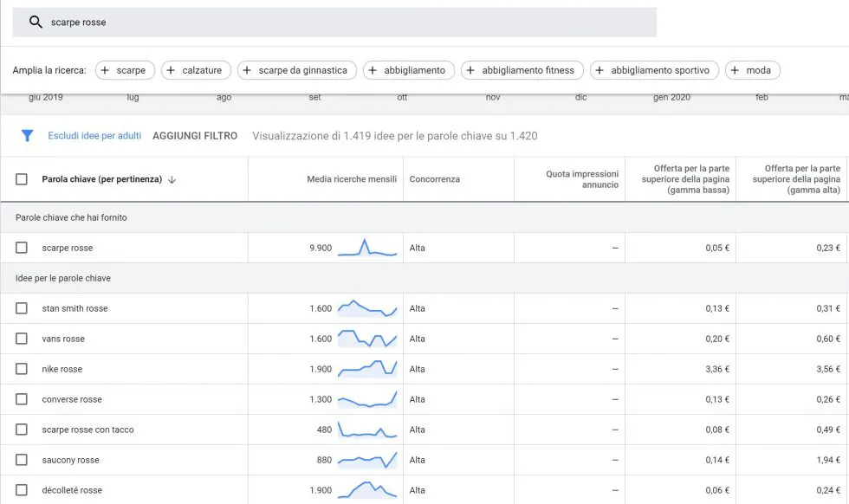Click the trend sparkline for stan smith rosse
849x504 pixels.
(x=367, y=308)
